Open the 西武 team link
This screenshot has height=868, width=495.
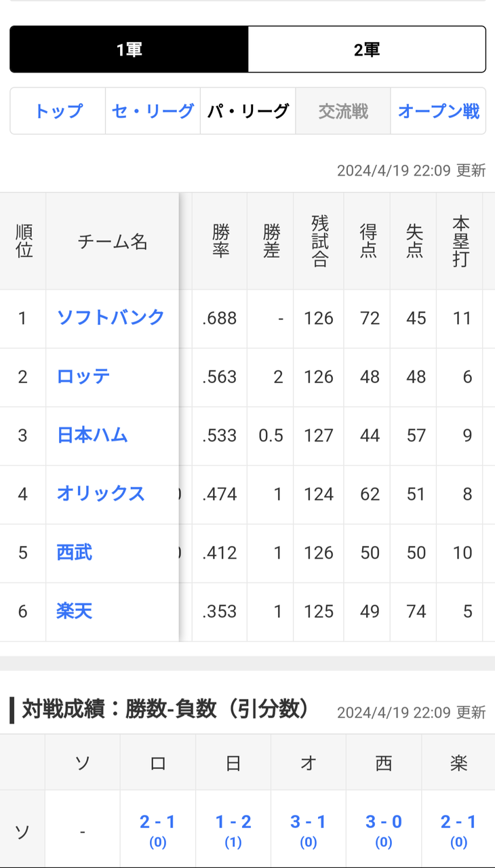pyautogui.click(x=75, y=553)
